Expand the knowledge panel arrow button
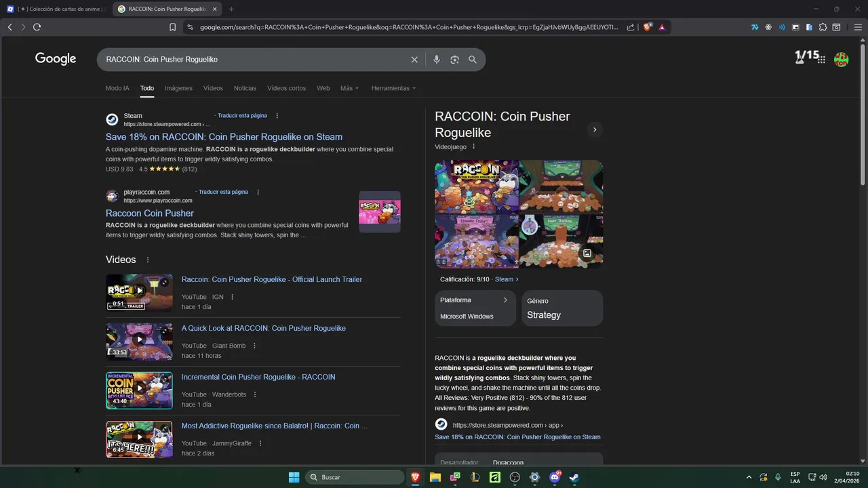 595,129
